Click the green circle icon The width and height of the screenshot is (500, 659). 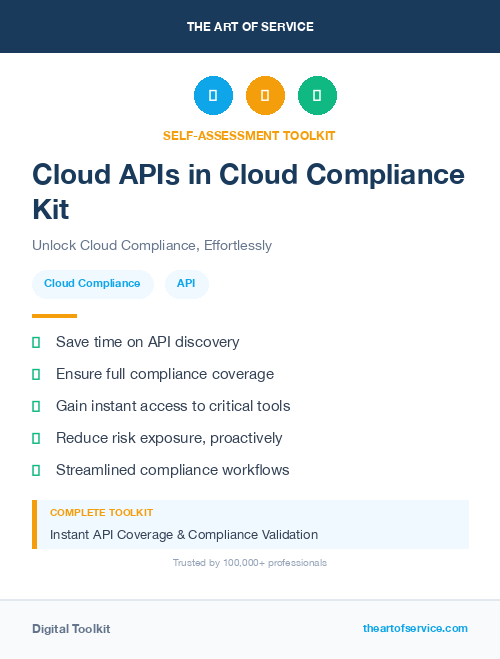click(x=317, y=95)
